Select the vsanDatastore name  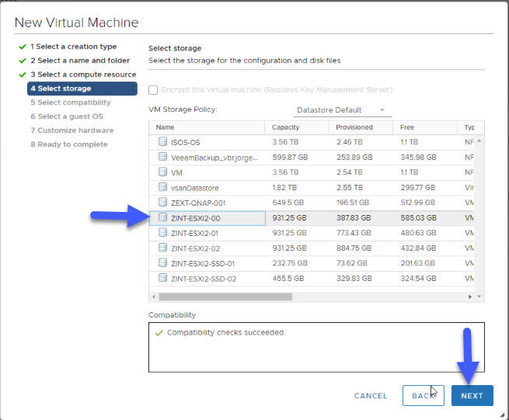[195, 188]
